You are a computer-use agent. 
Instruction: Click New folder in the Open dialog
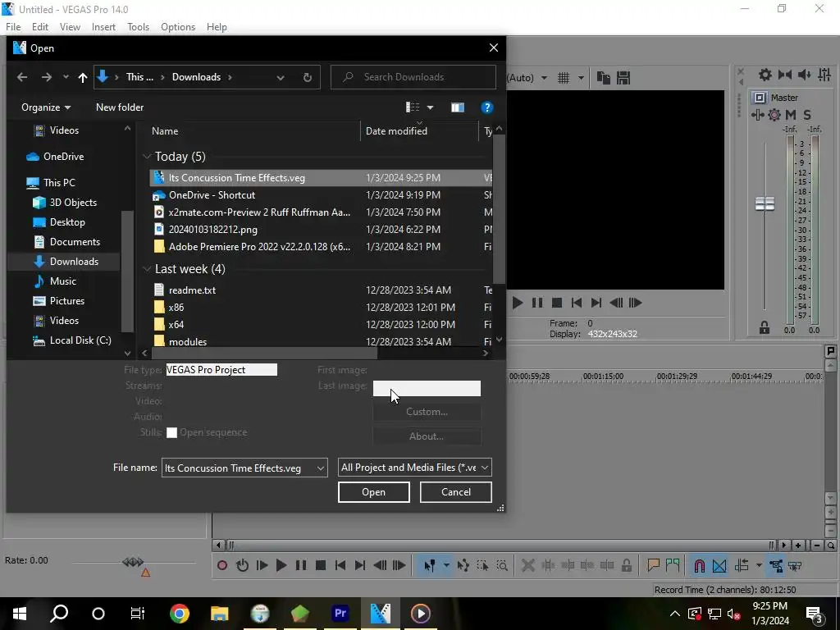[120, 107]
